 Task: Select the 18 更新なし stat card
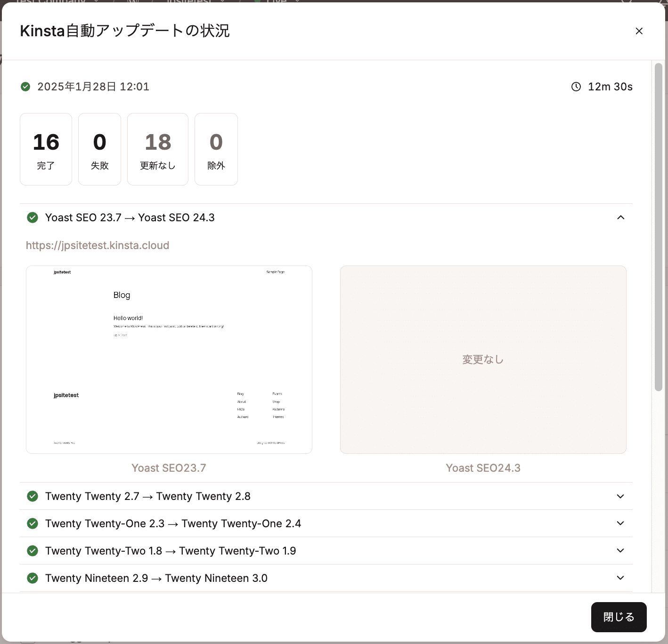pyautogui.click(x=157, y=149)
